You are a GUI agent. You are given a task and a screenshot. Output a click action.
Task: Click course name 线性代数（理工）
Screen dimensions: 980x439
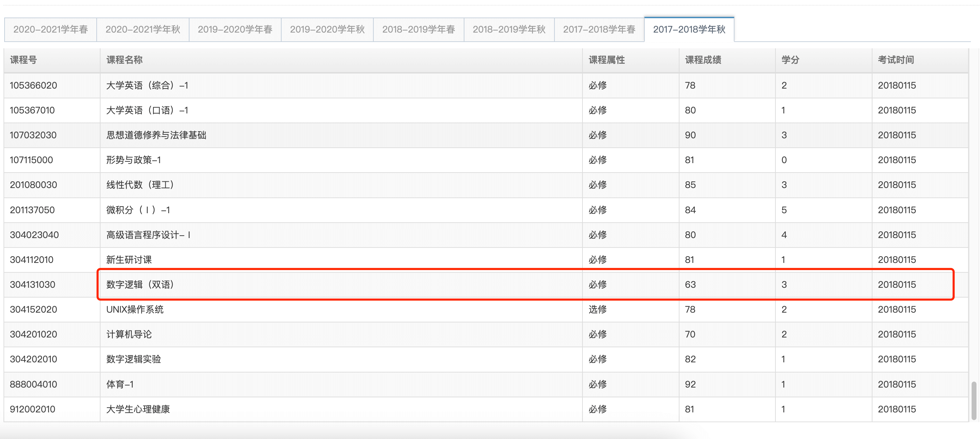(x=140, y=185)
